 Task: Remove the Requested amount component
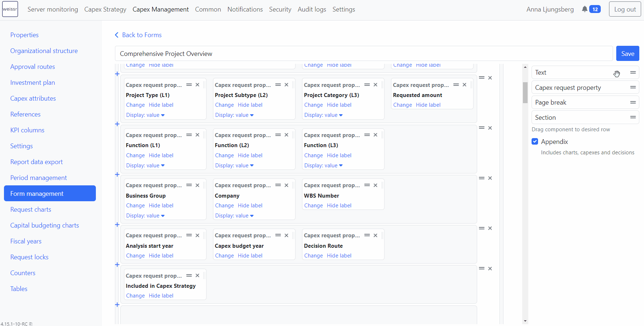(x=464, y=84)
